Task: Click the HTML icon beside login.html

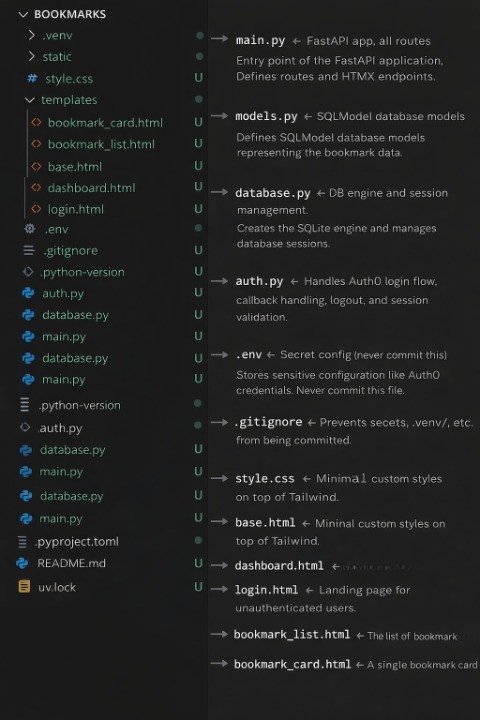Action: click(x=36, y=208)
